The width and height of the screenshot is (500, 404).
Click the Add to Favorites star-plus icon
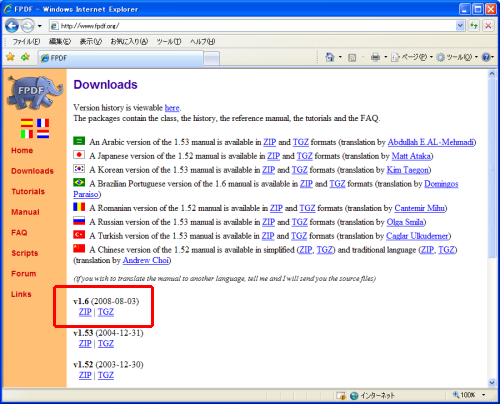click(25, 57)
